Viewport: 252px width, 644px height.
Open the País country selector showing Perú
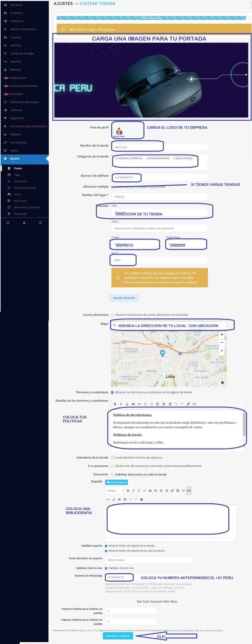click(x=159, y=260)
